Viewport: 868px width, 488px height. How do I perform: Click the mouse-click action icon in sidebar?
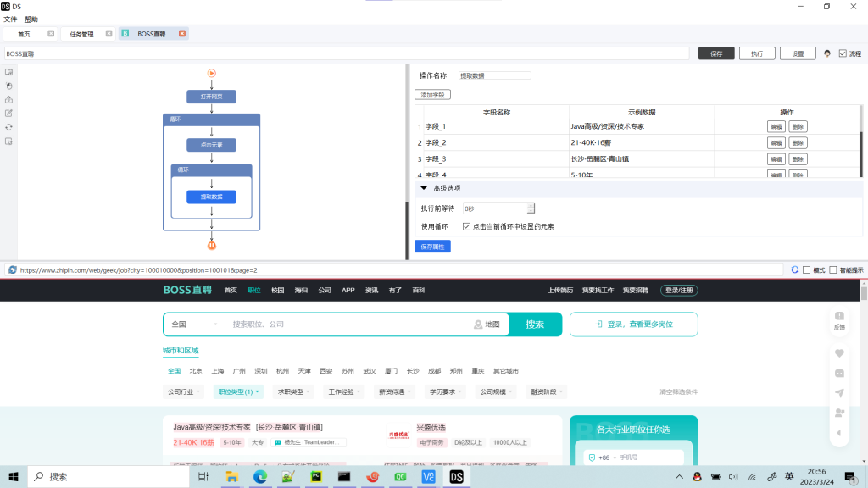(x=8, y=85)
